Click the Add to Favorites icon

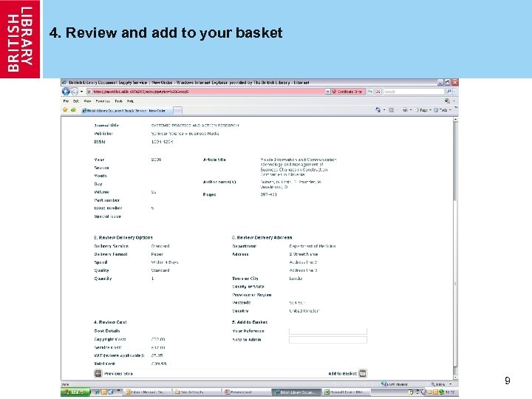[73, 110]
